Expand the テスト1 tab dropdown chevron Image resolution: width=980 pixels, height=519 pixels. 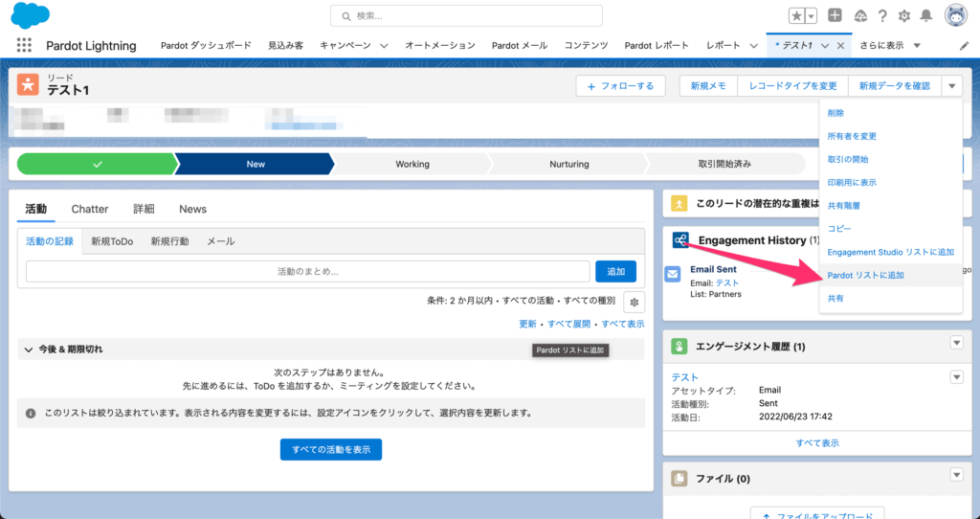(825, 46)
